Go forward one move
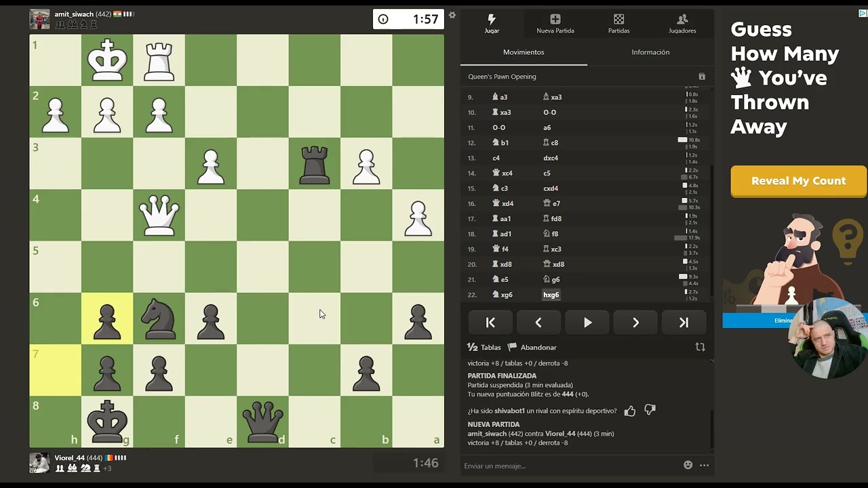The height and width of the screenshot is (488, 868). pos(635,323)
